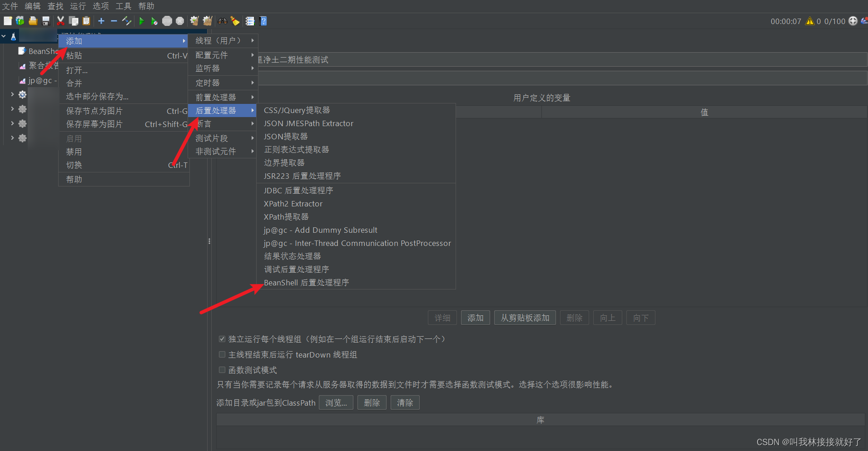The height and width of the screenshot is (451, 868).
Task: Select JSR223 后置处理程序 from submenu
Action: click(356, 176)
